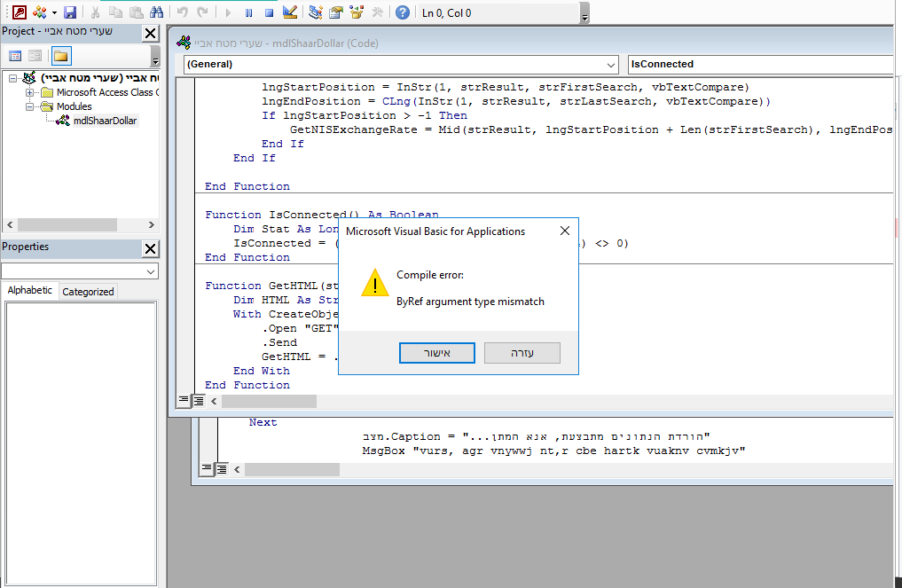The image size is (902, 588).
Task: Click the 'Next' keyword in back window
Action: click(x=263, y=422)
